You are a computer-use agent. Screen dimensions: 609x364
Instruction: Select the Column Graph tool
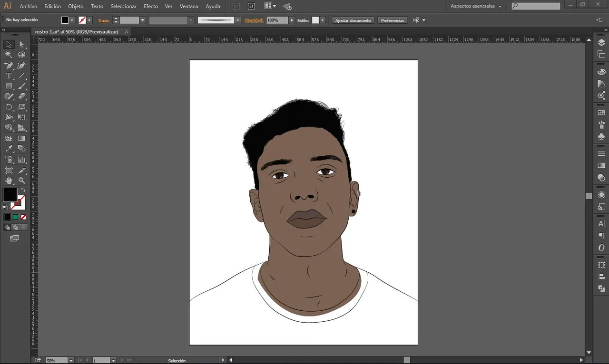(21, 160)
